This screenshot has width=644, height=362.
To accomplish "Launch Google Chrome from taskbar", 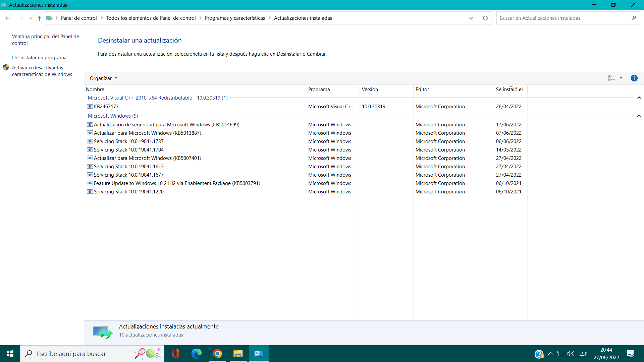I will pos(217,354).
